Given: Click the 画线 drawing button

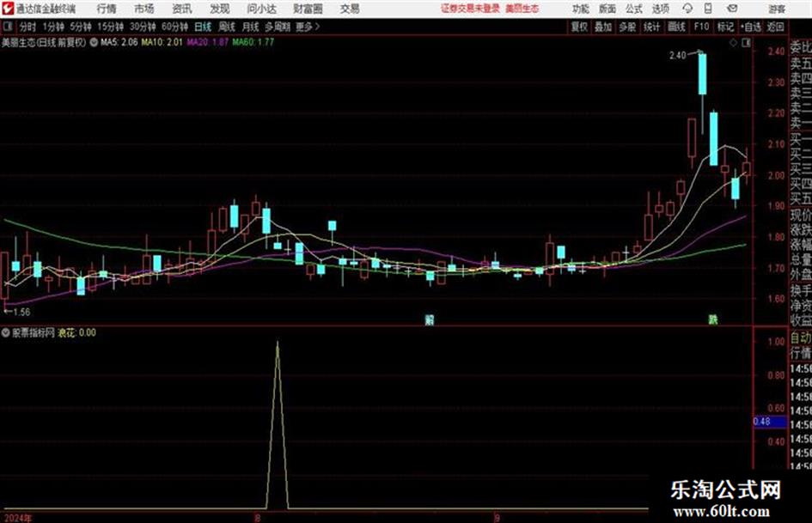Looking at the screenshot, I should [676, 27].
